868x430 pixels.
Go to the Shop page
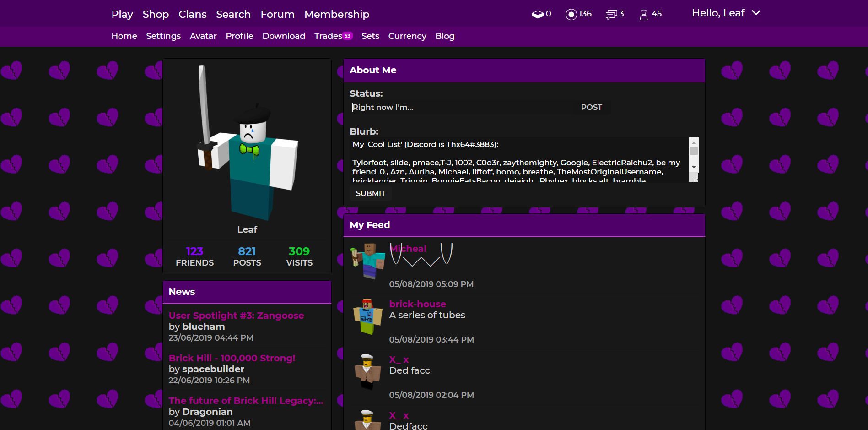[156, 14]
